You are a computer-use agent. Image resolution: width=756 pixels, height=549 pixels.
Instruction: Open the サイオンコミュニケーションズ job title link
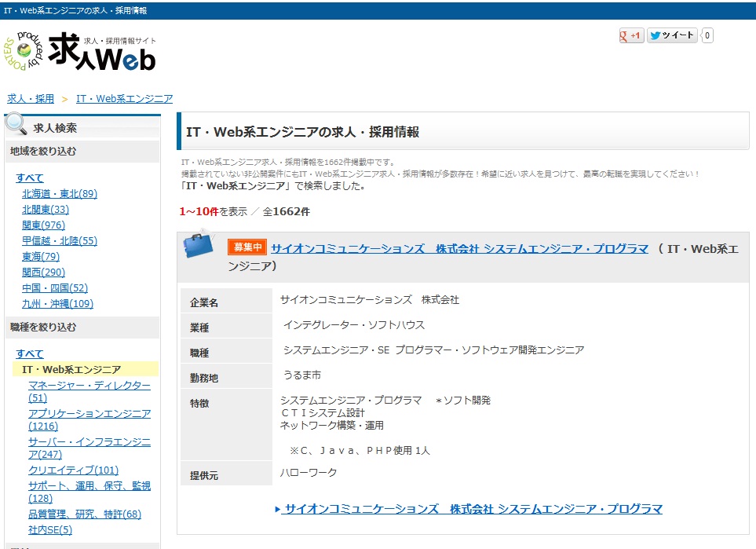click(x=459, y=248)
